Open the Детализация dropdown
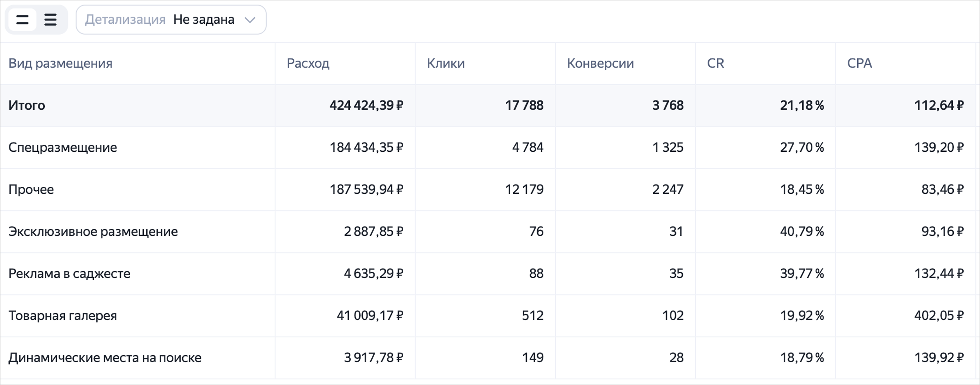The height and width of the screenshot is (385, 980). coord(171,20)
